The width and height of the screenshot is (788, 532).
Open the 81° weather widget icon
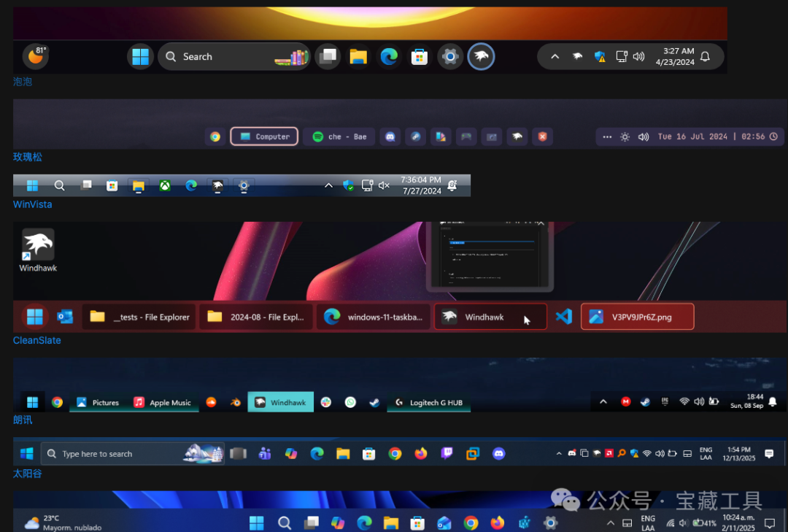pyautogui.click(x=36, y=56)
